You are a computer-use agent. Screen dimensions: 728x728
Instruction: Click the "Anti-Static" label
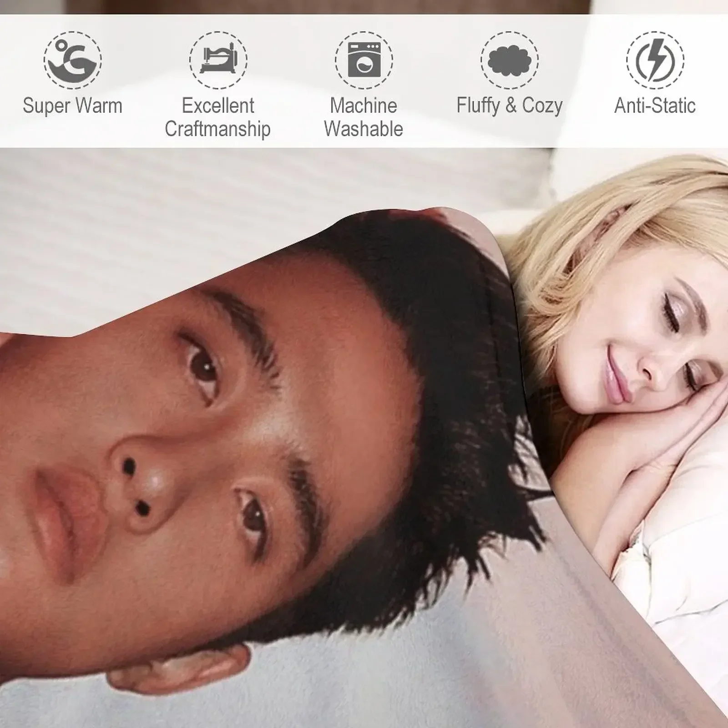click(x=655, y=106)
